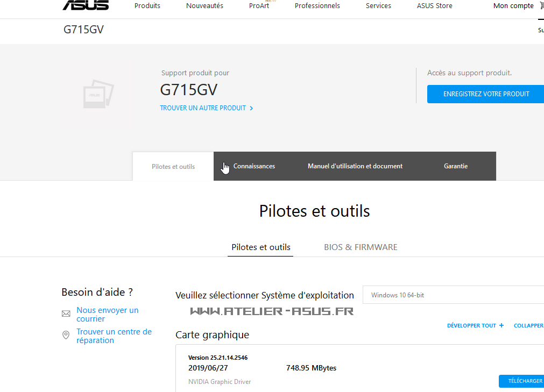Click the G715GV product placeholder image
Viewport: 544px width, 392px height.
click(x=98, y=94)
